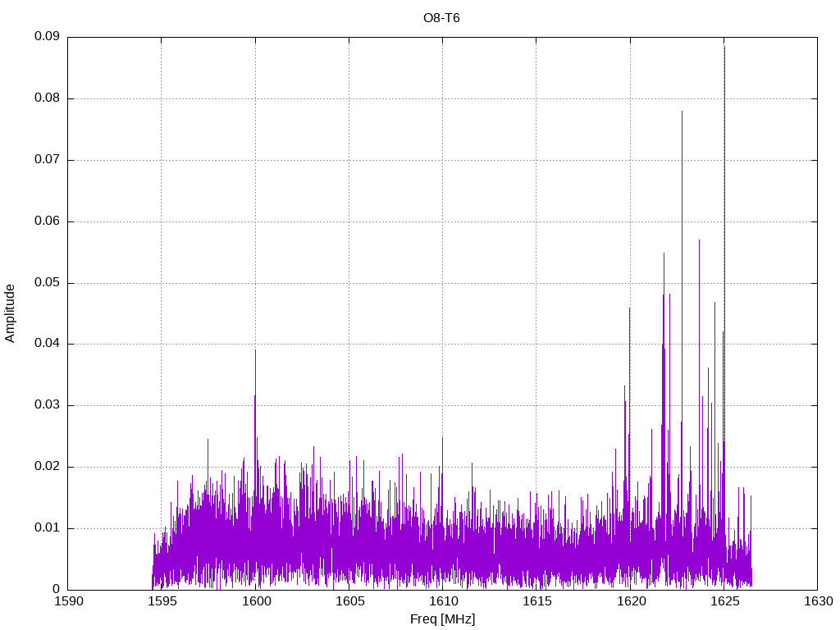Image resolution: width=840 pixels, height=630 pixels.
Task: Click x-axis tick label 1600
Action: (x=256, y=601)
